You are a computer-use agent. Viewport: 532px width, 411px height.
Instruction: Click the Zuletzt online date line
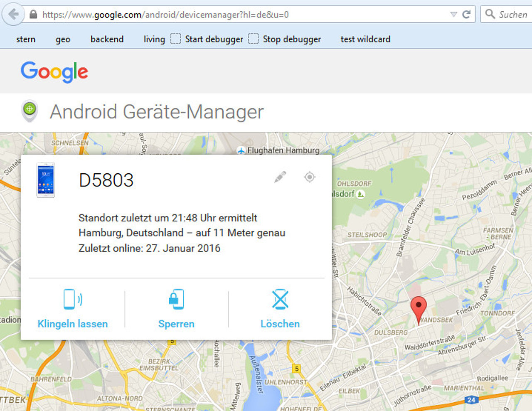point(150,248)
